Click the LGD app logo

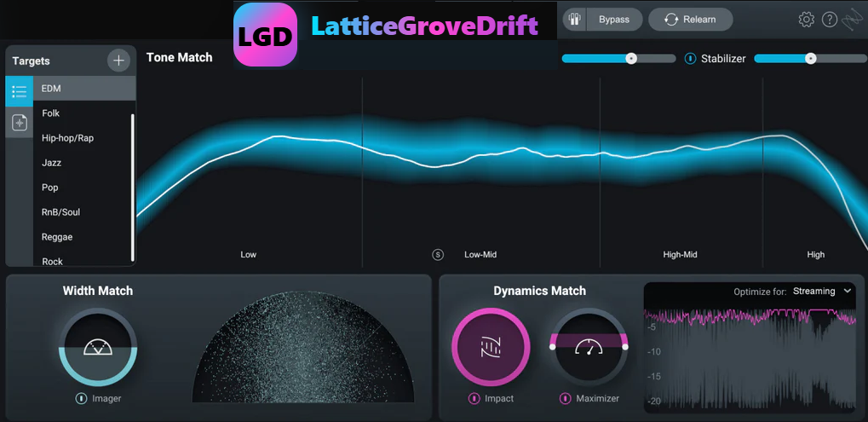pyautogui.click(x=265, y=34)
